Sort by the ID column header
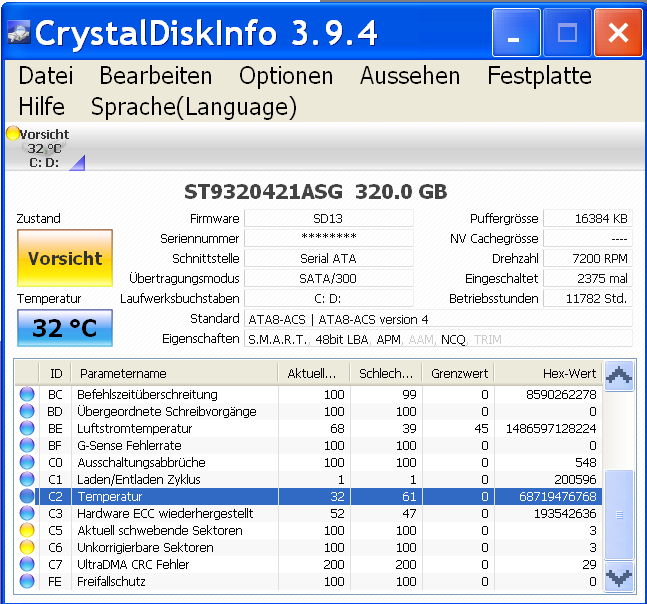The height and width of the screenshot is (604, 647). pyautogui.click(x=56, y=373)
